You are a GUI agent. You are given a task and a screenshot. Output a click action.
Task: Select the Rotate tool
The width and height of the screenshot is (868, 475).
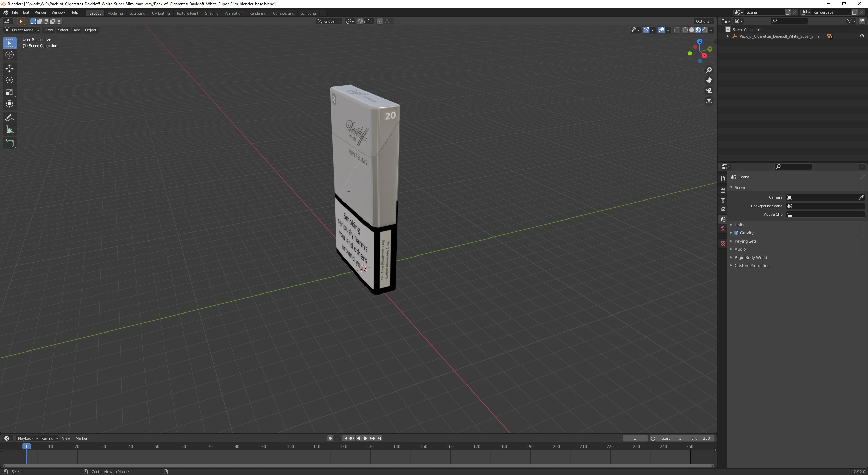click(9, 80)
